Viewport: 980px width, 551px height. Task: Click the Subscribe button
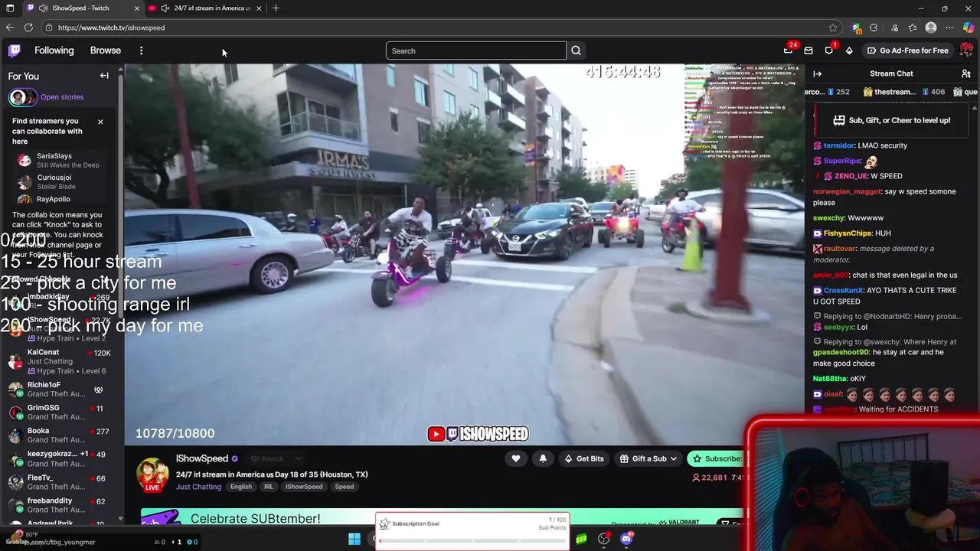point(717,458)
